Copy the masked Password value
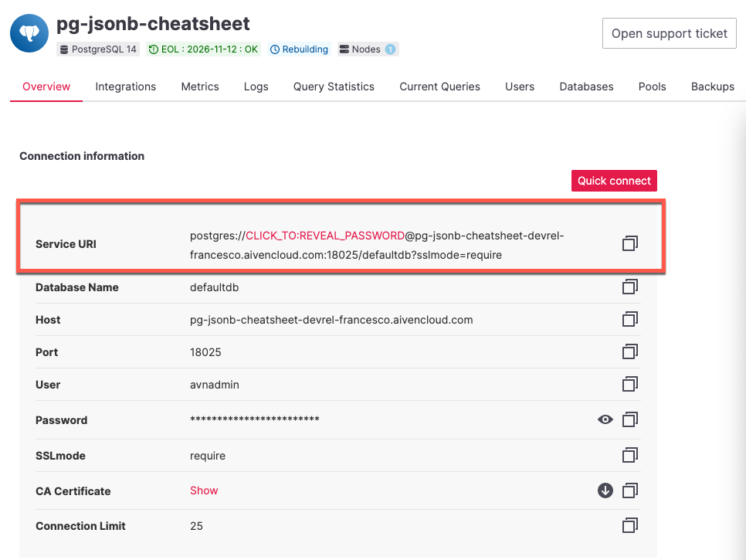 pyautogui.click(x=630, y=419)
